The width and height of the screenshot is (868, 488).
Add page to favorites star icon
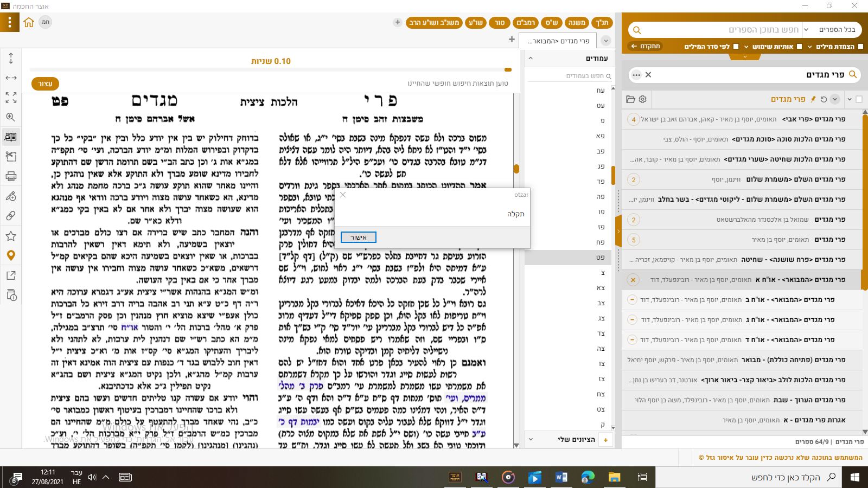point(11,236)
